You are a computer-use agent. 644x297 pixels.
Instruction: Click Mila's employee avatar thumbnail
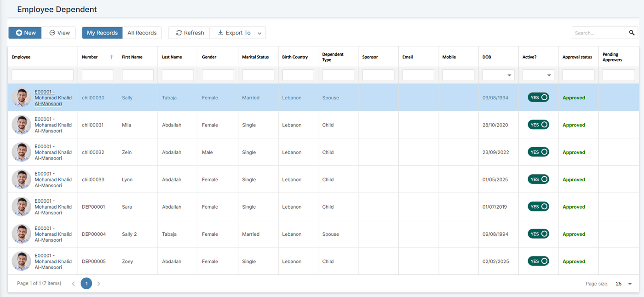[x=22, y=125]
